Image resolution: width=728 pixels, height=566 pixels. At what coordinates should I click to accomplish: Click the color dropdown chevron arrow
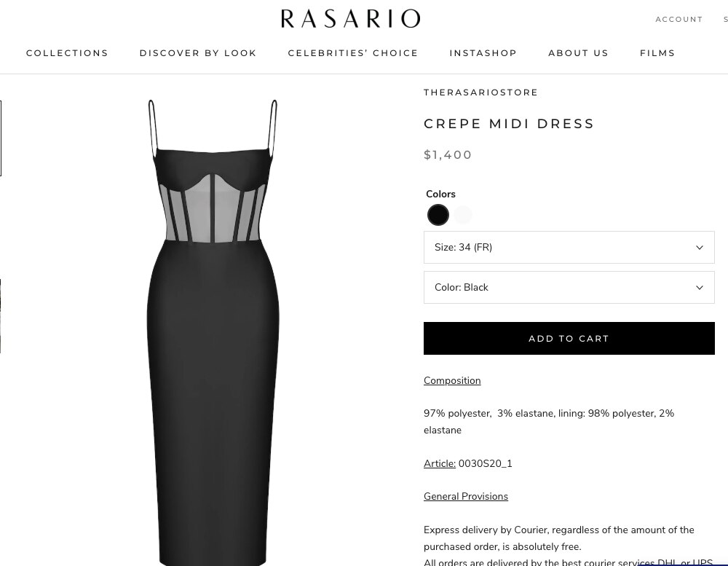pyautogui.click(x=699, y=288)
